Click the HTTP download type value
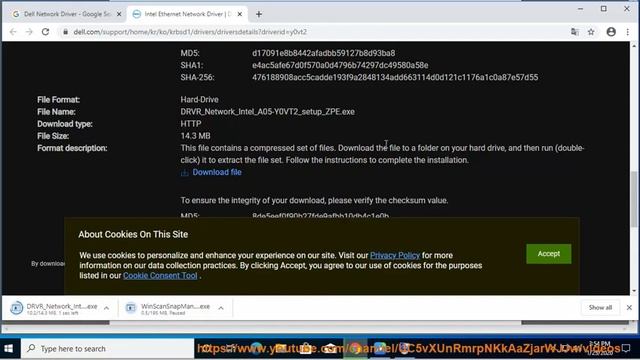 [191, 124]
